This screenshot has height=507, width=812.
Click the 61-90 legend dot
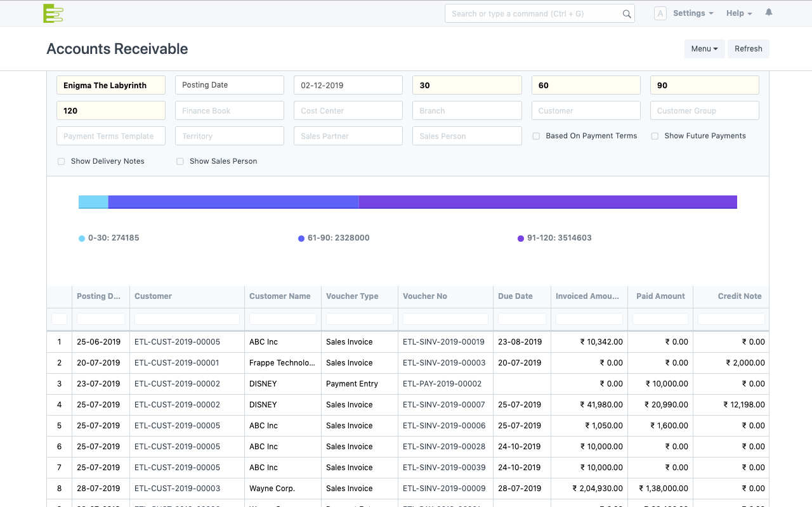[x=301, y=239]
